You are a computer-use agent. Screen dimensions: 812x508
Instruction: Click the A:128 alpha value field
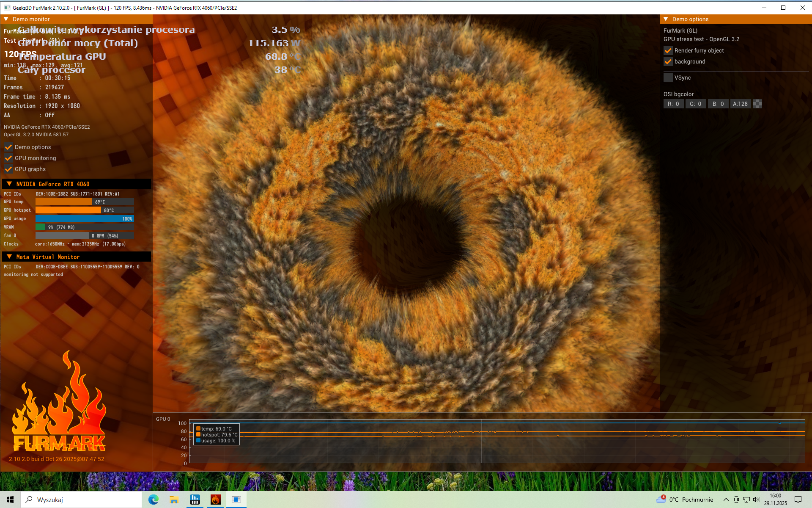click(740, 104)
